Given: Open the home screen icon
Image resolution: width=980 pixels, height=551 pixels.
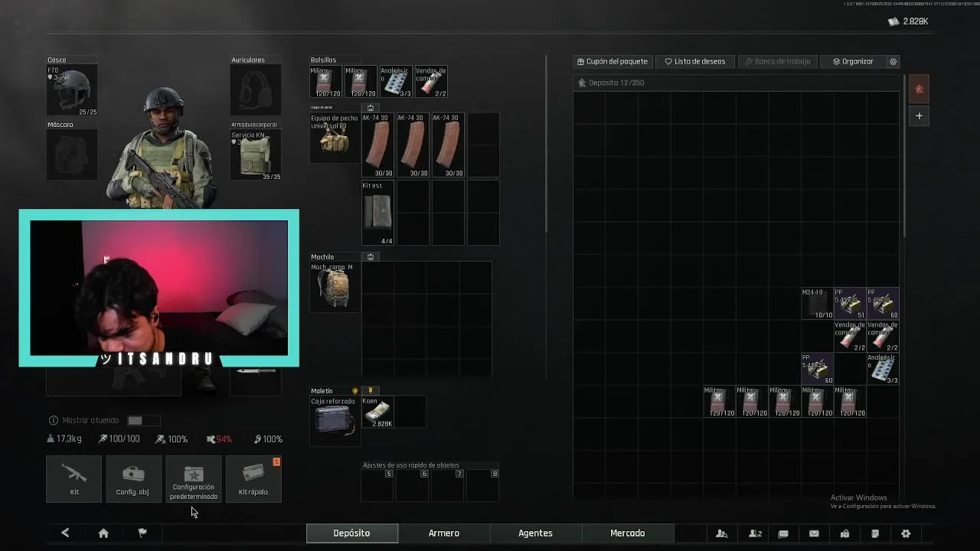Looking at the screenshot, I should 103,533.
